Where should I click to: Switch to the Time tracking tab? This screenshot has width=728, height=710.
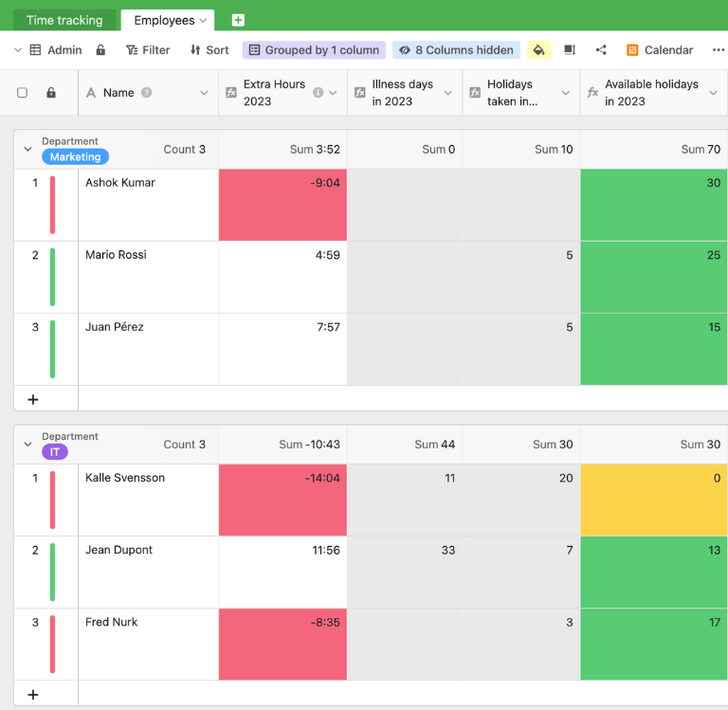[x=64, y=20]
